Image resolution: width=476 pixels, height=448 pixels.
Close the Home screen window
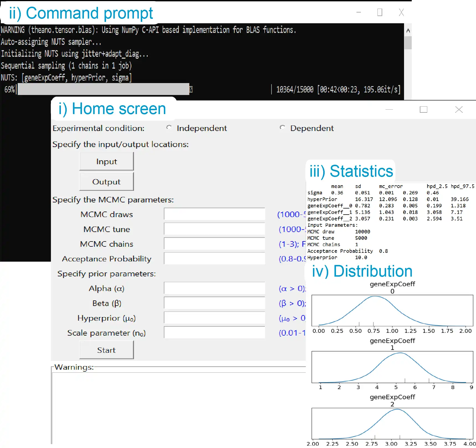coord(459,110)
